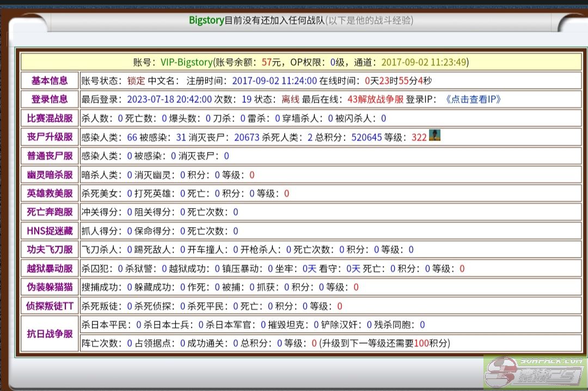Open the 比赛混战服 server stats label
588x391 pixels.
[50, 118]
